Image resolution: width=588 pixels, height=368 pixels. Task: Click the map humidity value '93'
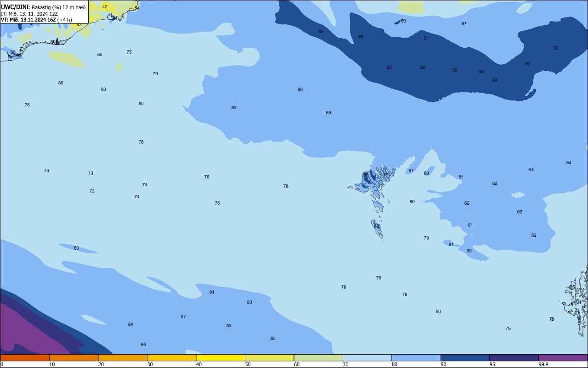[x=361, y=37]
